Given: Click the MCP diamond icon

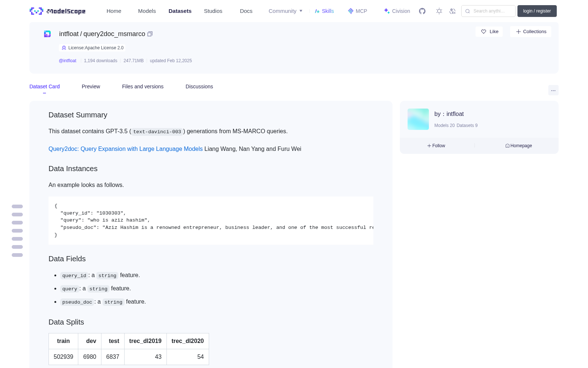Looking at the screenshot, I should (x=351, y=11).
